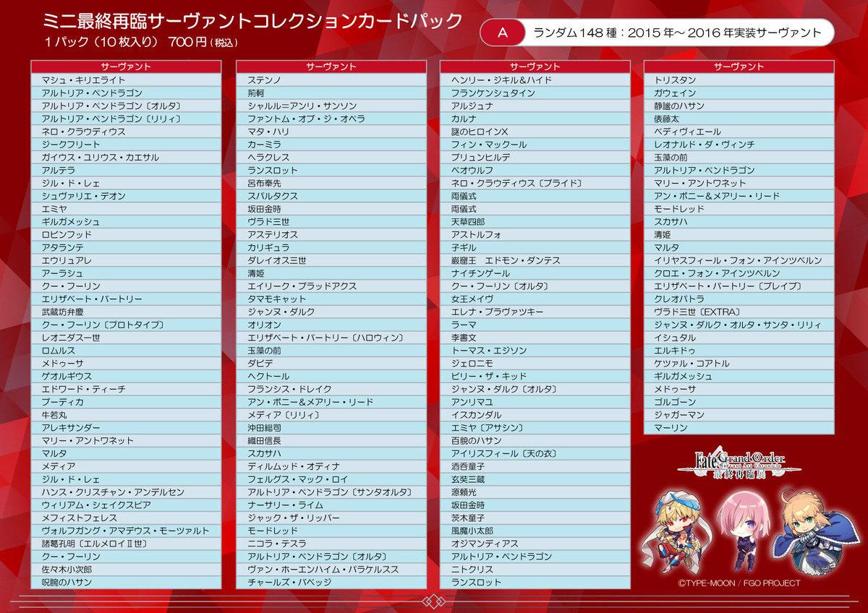Select the トリスタン row

point(739,80)
